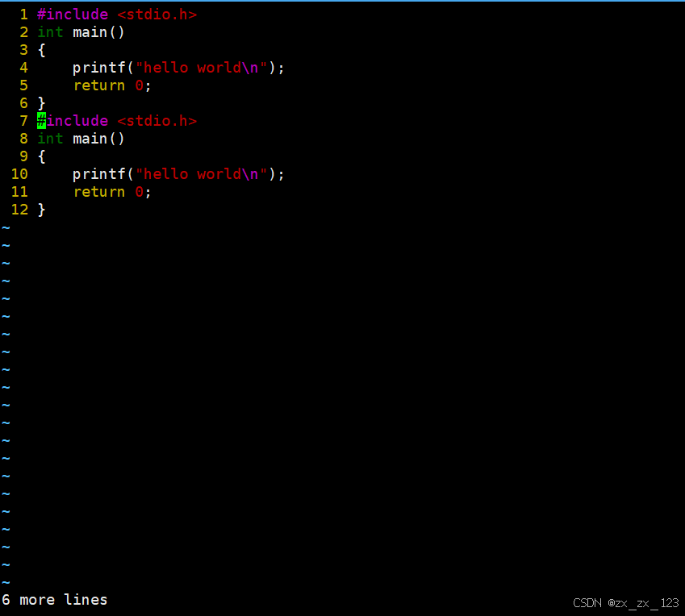Click the "hello world\n" string on line 10
The height and width of the screenshot is (616, 685).
pos(202,174)
